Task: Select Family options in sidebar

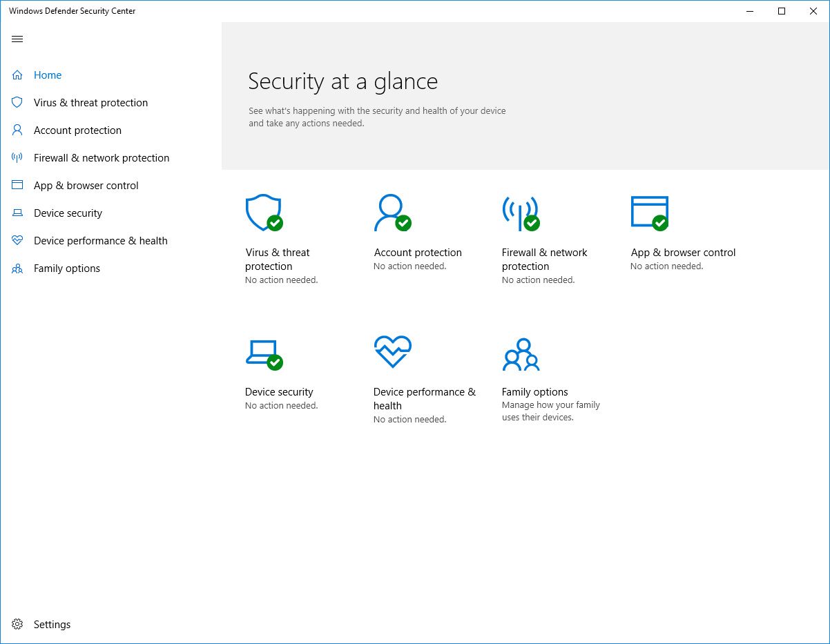Action: (67, 268)
